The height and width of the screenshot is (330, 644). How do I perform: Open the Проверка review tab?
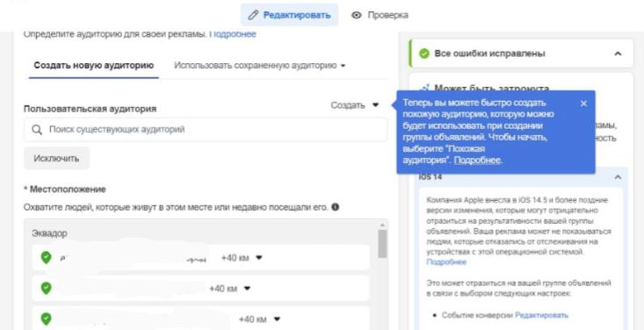(380, 15)
